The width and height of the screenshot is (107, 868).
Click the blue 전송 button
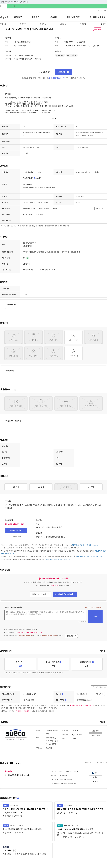coord(95,616)
